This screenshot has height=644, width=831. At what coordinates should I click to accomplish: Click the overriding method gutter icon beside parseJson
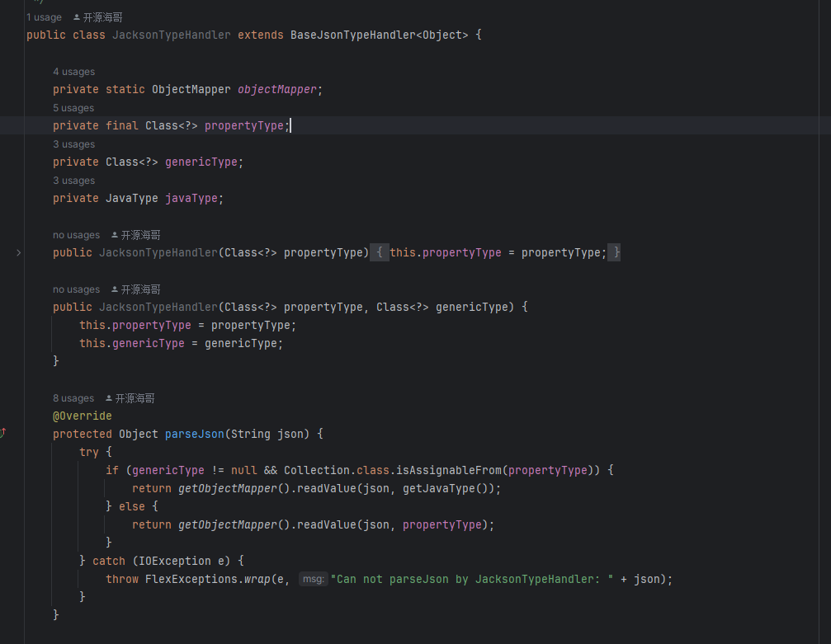pyautogui.click(x=3, y=431)
